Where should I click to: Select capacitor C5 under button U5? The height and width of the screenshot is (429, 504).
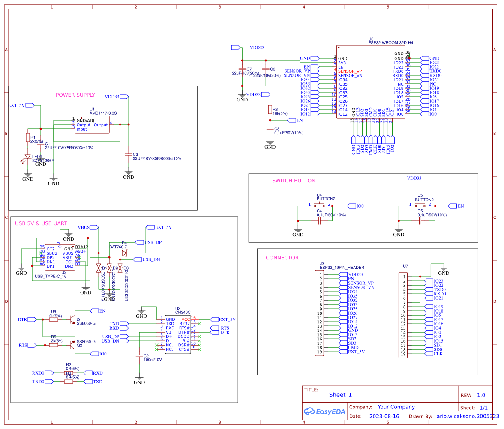[x=420, y=221]
